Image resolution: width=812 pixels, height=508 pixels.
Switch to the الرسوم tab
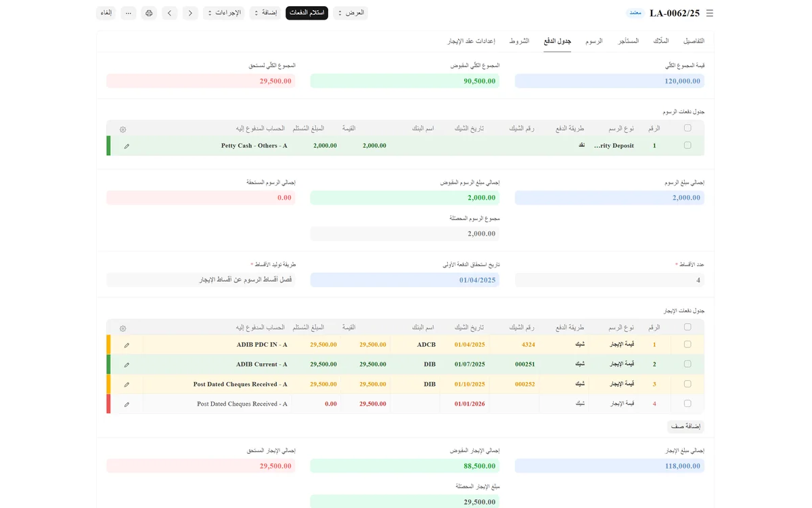point(594,41)
